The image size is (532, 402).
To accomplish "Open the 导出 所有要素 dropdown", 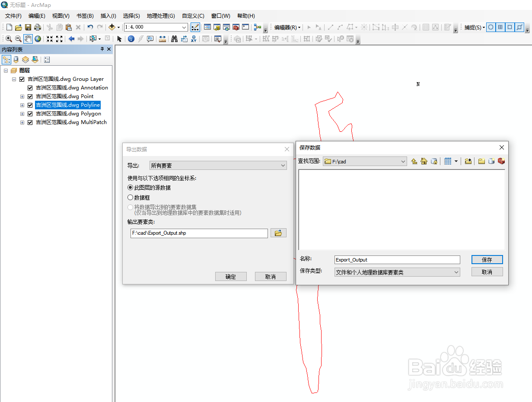I will click(x=218, y=166).
